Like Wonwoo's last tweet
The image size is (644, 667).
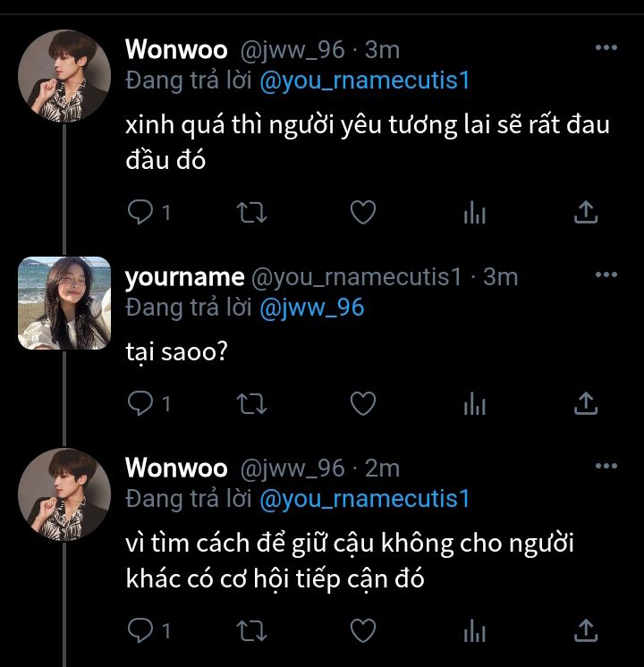click(x=362, y=631)
